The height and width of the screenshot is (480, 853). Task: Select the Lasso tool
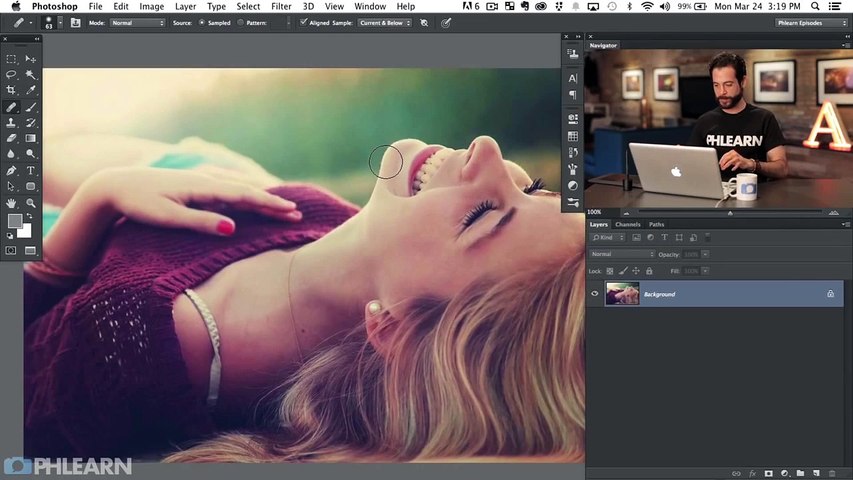click(x=11, y=74)
